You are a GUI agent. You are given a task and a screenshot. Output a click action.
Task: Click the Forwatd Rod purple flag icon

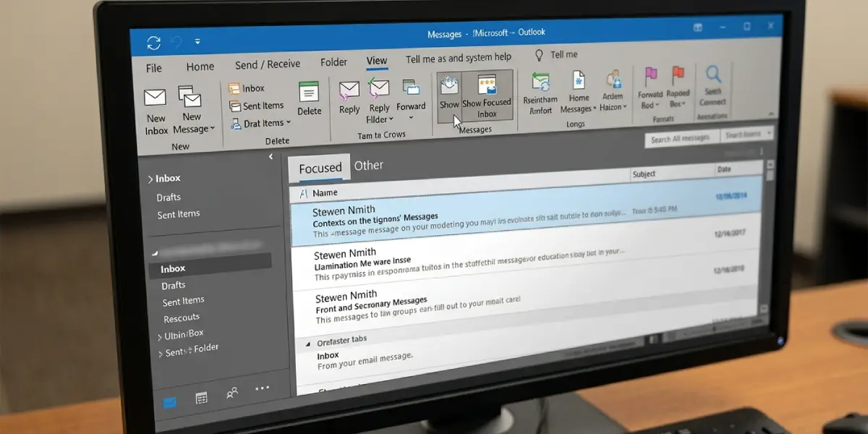pos(651,77)
